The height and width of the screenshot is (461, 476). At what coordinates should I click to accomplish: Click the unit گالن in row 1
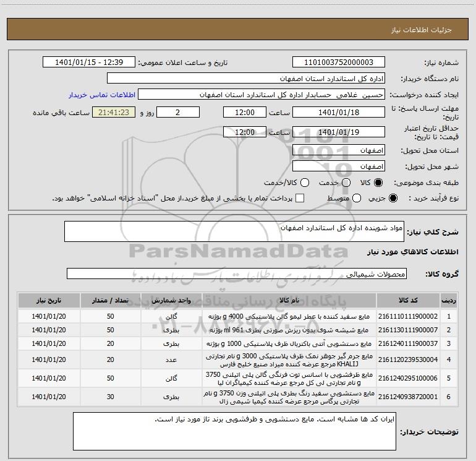pos(171,316)
